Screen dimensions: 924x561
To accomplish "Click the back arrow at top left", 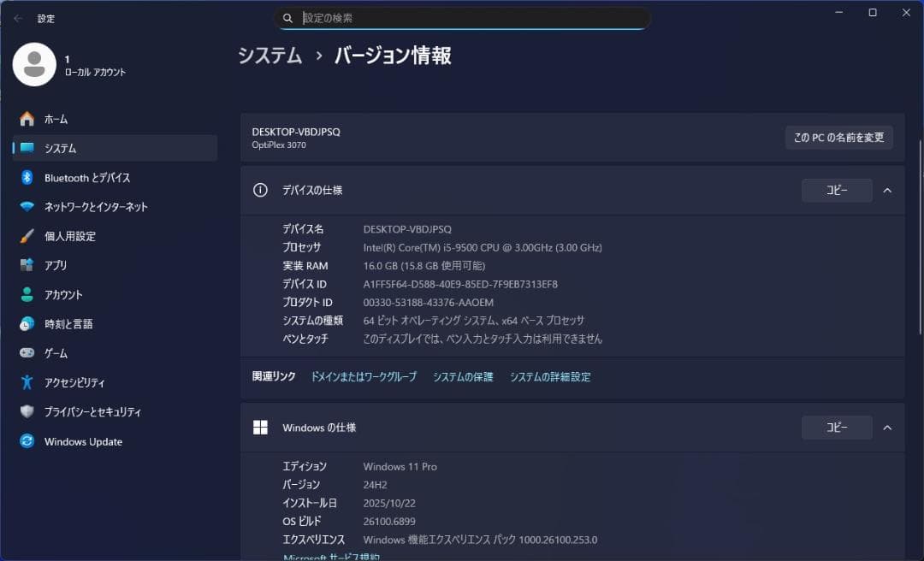I will (x=17, y=18).
